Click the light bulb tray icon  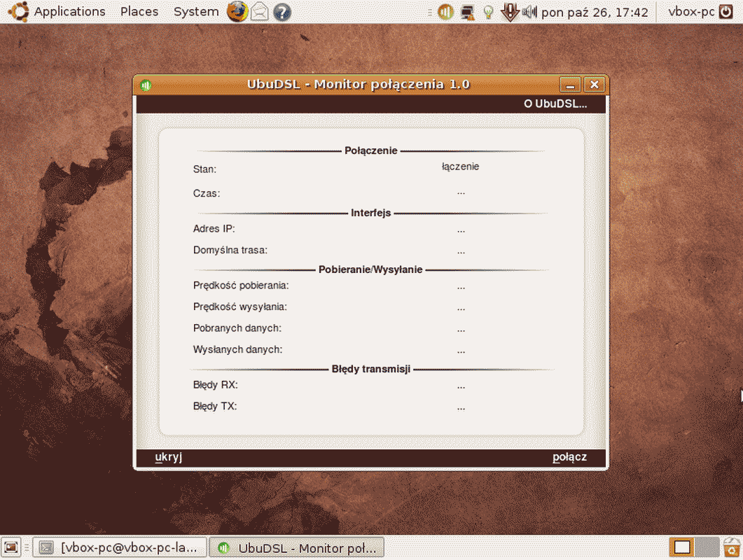[489, 13]
